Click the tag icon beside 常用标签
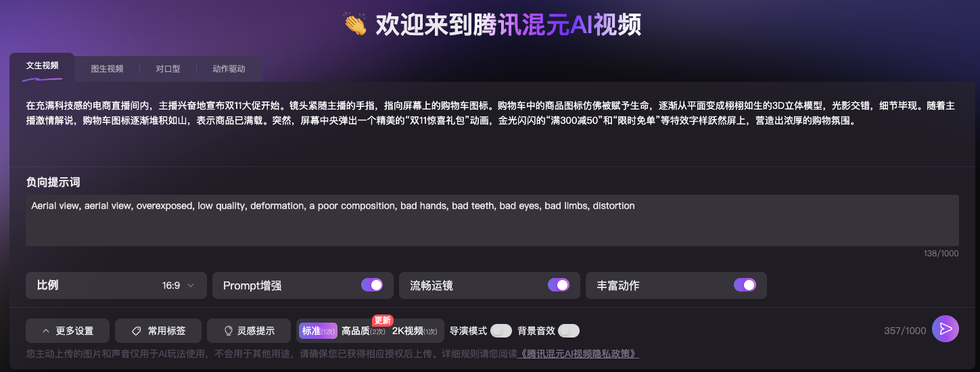The image size is (980, 372). point(137,331)
